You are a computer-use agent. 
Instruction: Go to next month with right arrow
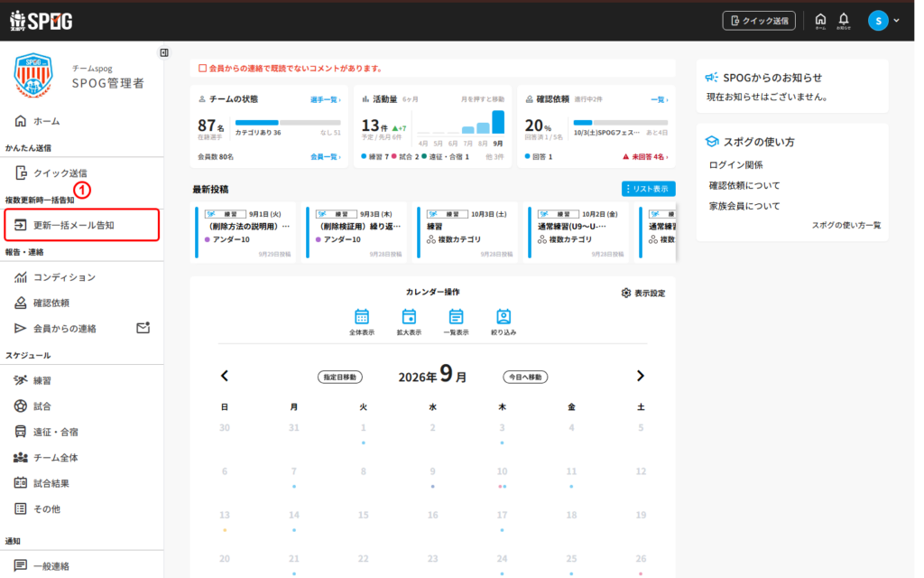[641, 376]
